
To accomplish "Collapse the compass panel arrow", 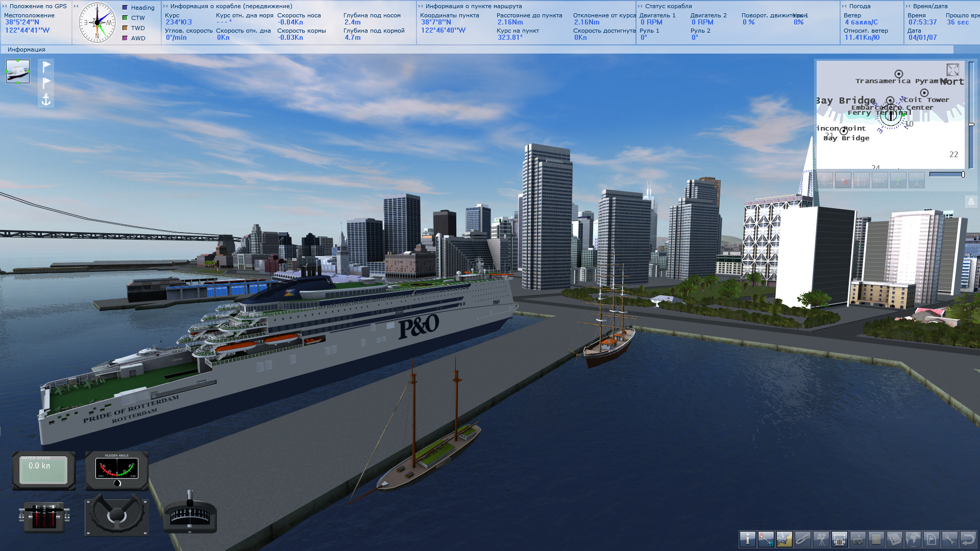I will click(76, 6).
